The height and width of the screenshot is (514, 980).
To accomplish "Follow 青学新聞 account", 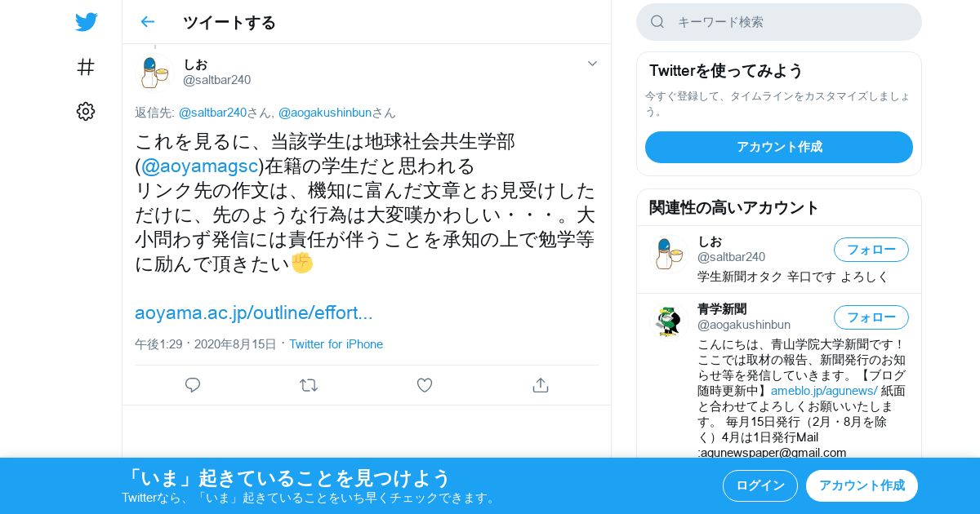I will point(871,317).
